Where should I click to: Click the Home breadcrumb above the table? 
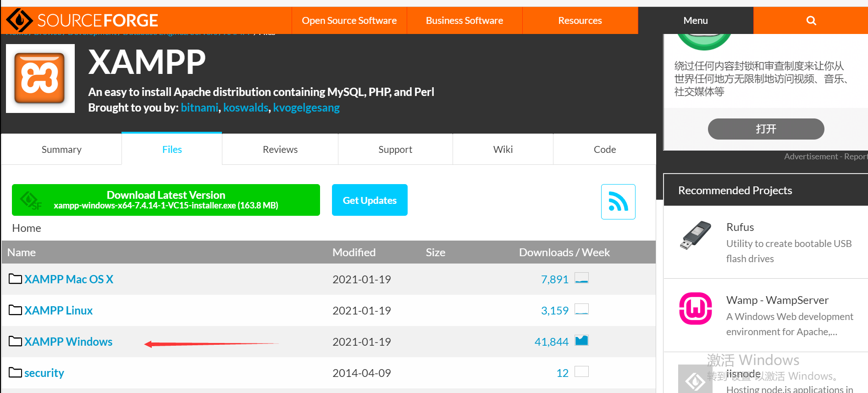tap(27, 228)
